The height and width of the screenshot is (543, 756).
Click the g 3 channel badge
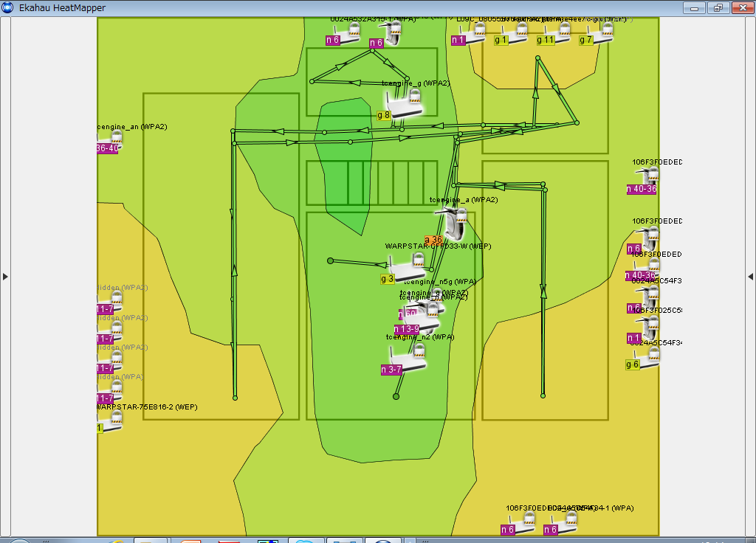388,279
